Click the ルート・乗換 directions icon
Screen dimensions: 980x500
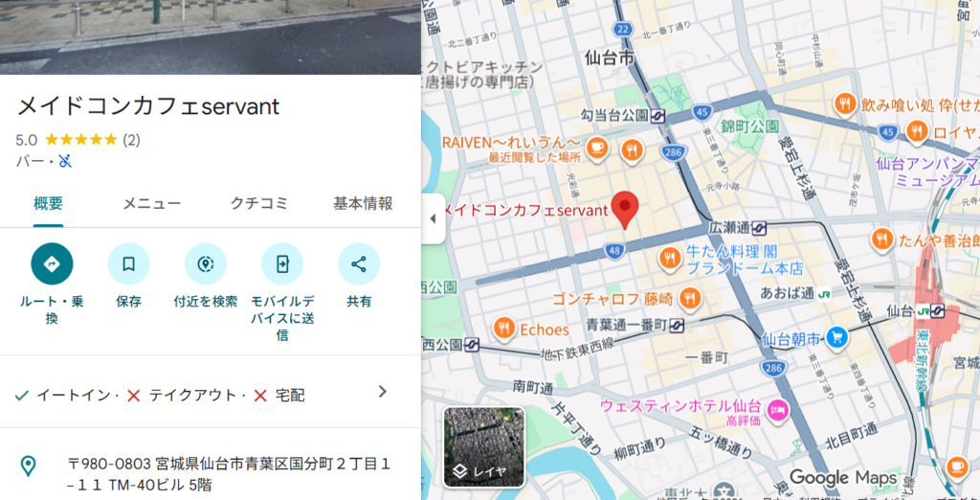[52, 264]
